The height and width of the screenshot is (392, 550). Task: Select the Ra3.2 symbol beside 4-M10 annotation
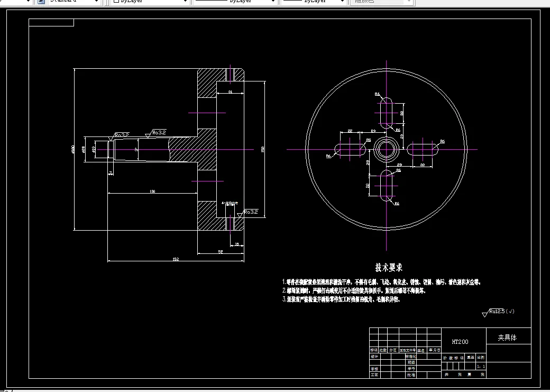pyautogui.click(x=247, y=213)
